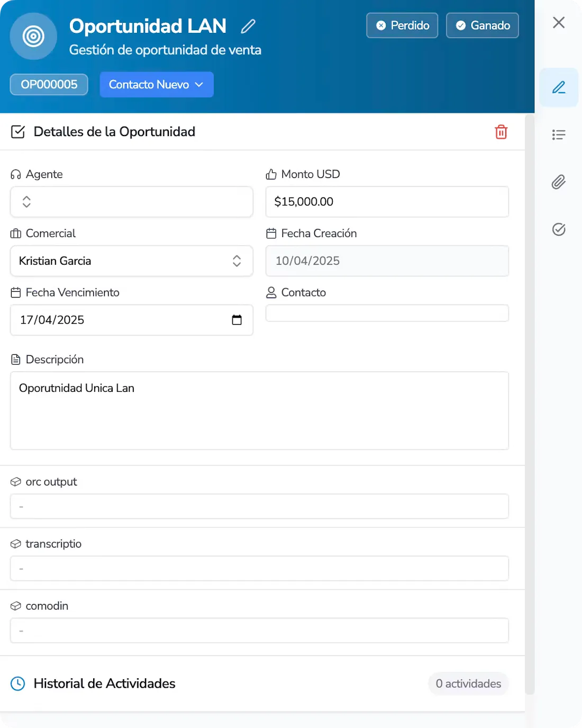
Task: Open Comercial dropdown showing Kristian Garcia
Action: [131, 261]
